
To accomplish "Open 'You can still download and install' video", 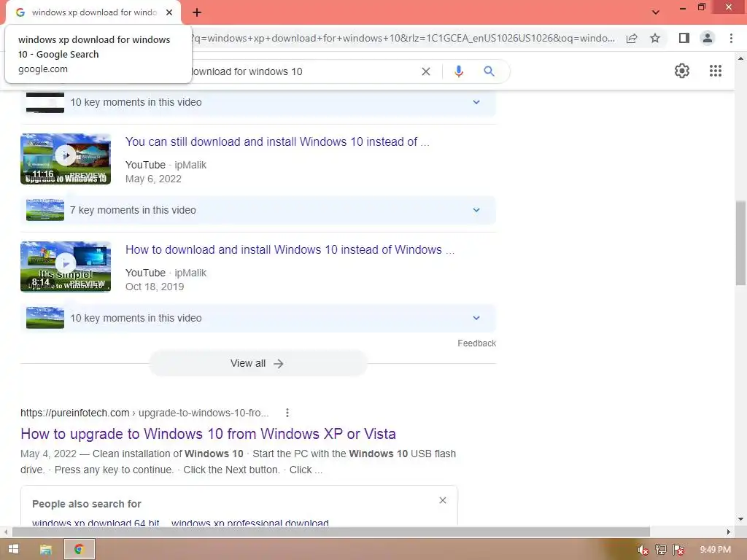I will [x=277, y=142].
